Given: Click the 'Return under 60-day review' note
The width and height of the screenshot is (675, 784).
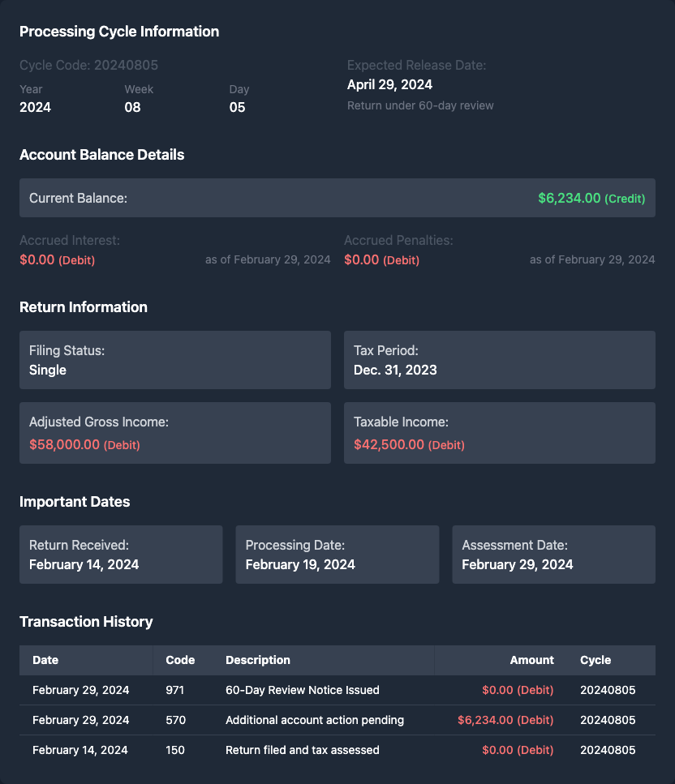Looking at the screenshot, I should [x=419, y=105].
